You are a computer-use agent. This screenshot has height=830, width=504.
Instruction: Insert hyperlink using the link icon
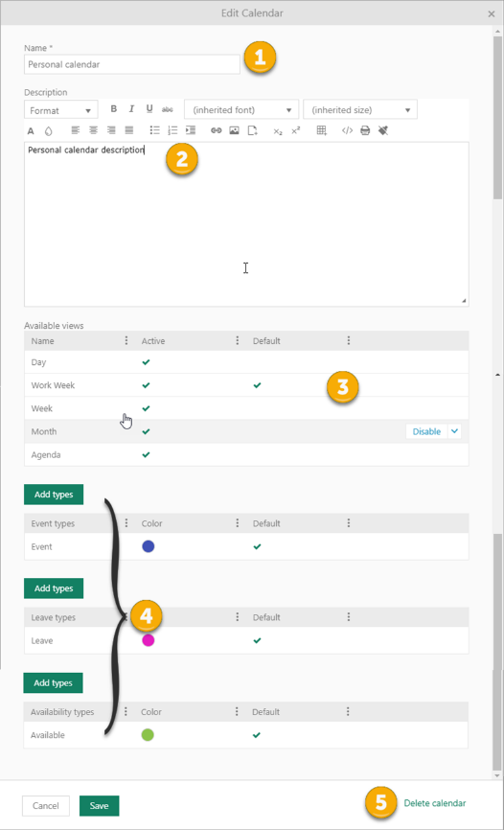coord(216,130)
